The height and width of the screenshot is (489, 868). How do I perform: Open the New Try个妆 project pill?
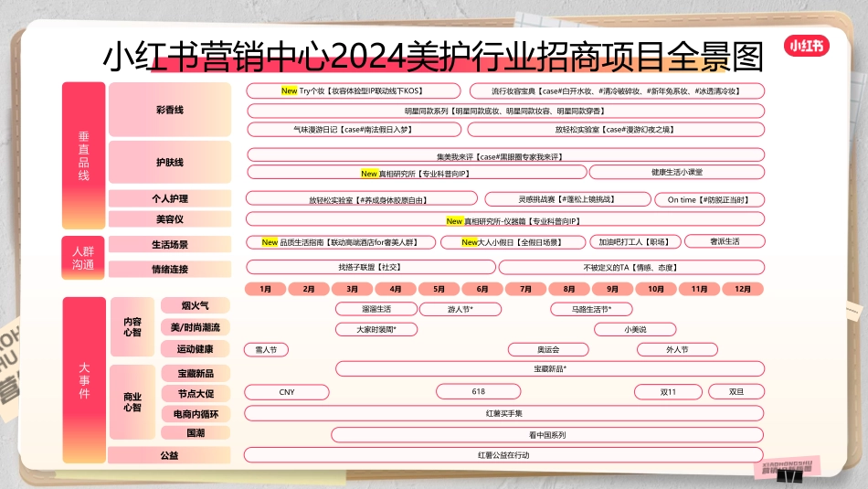(354, 90)
